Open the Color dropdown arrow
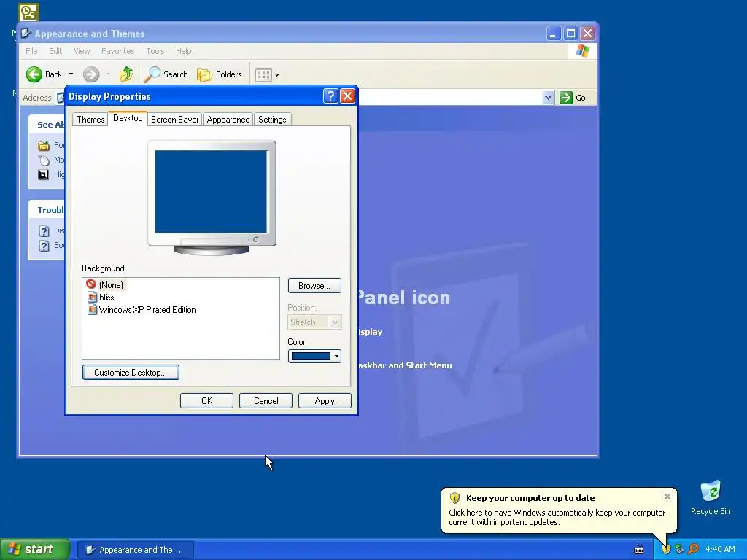747x560 pixels. (x=336, y=356)
